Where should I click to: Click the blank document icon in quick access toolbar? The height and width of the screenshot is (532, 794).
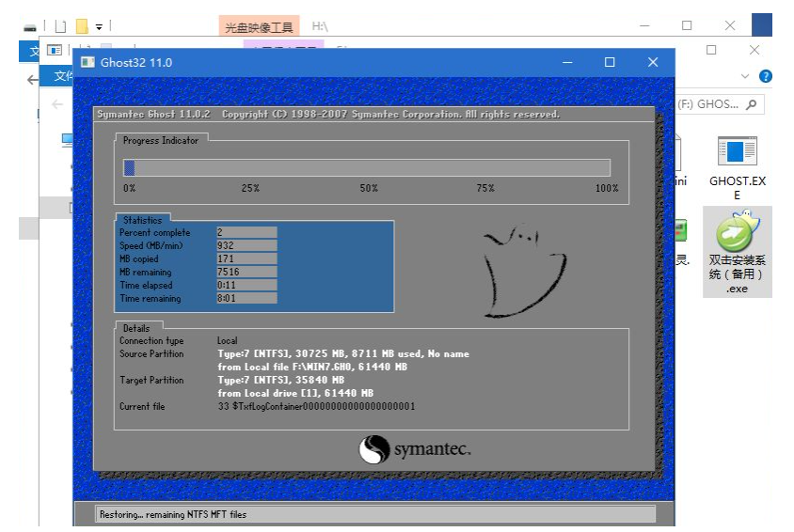pyautogui.click(x=60, y=26)
